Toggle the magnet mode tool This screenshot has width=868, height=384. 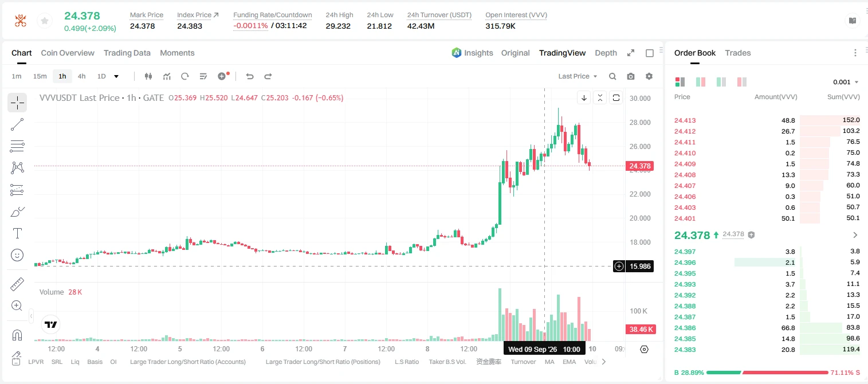click(x=17, y=335)
